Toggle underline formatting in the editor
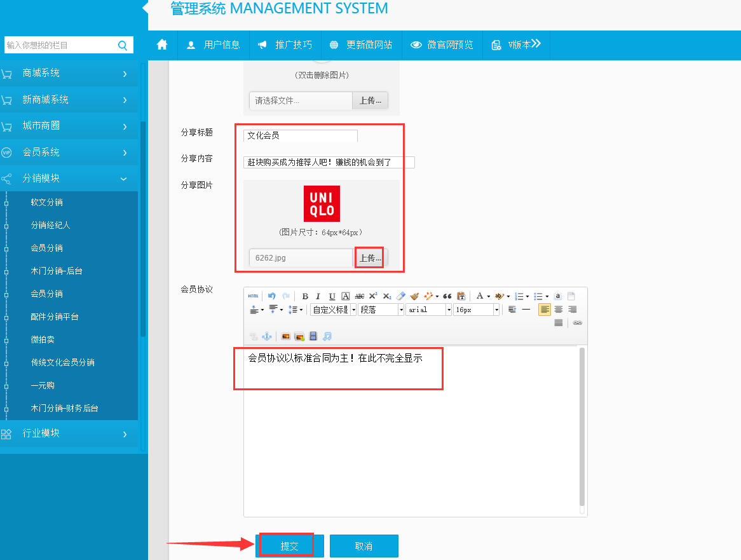 [332, 296]
